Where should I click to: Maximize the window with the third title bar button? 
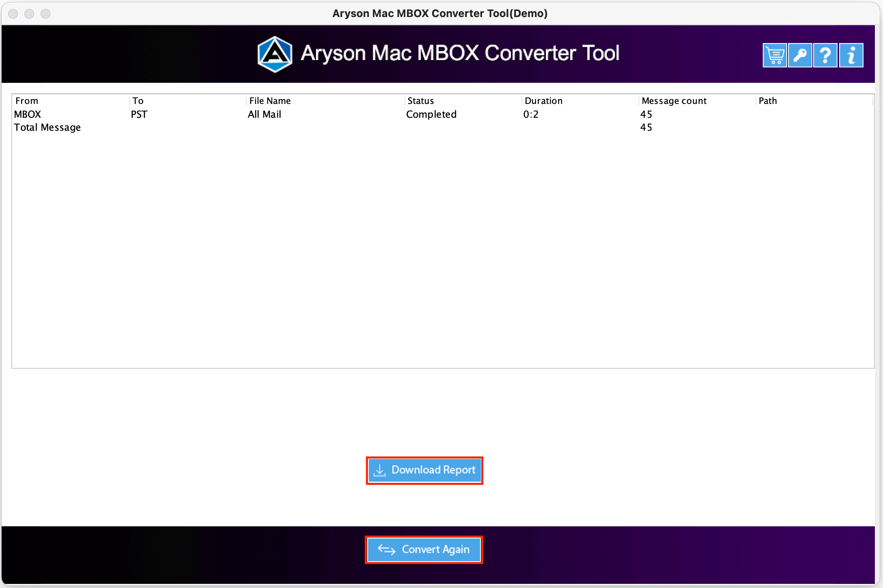coord(45,14)
